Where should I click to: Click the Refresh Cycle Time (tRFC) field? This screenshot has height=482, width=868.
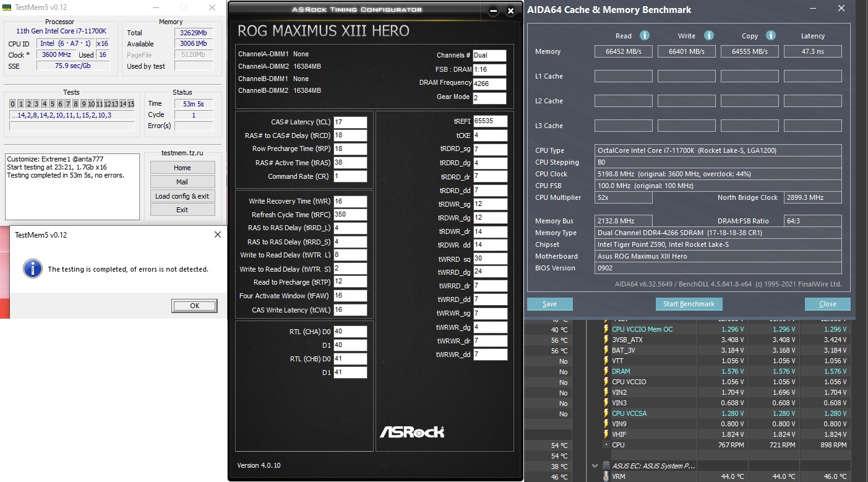click(x=350, y=215)
